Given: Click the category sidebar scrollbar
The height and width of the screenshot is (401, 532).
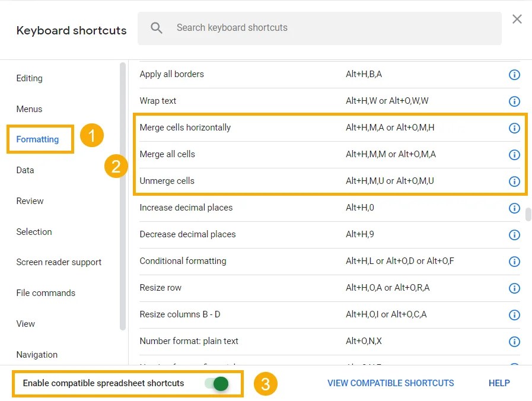Looking at the screenshot, I should pyautogui.click(x=123, y=196).
